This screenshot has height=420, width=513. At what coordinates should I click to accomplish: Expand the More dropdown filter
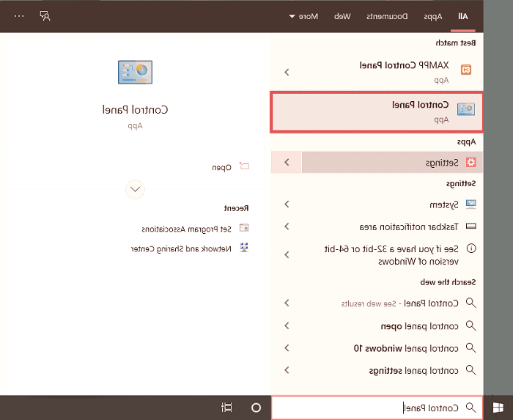pos(302,15)
